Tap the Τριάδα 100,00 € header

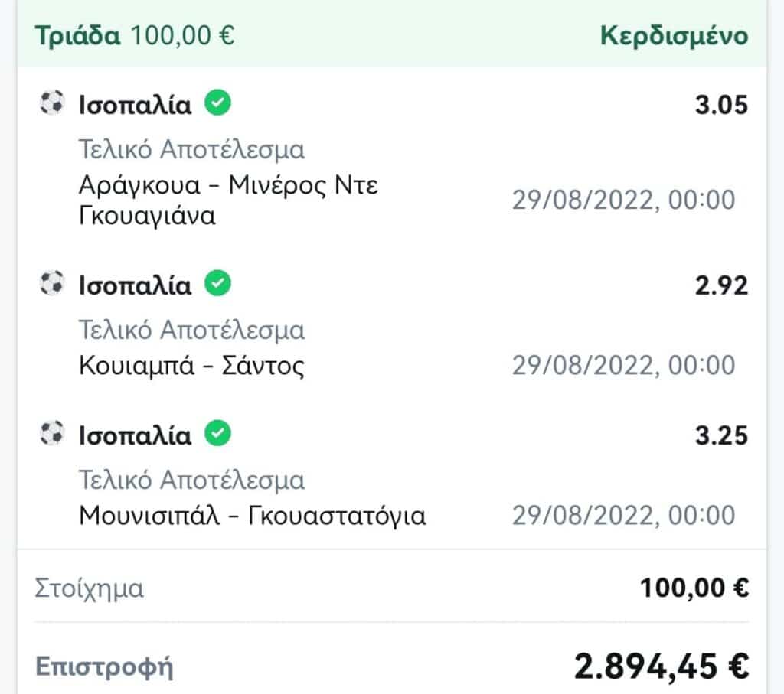135,36
